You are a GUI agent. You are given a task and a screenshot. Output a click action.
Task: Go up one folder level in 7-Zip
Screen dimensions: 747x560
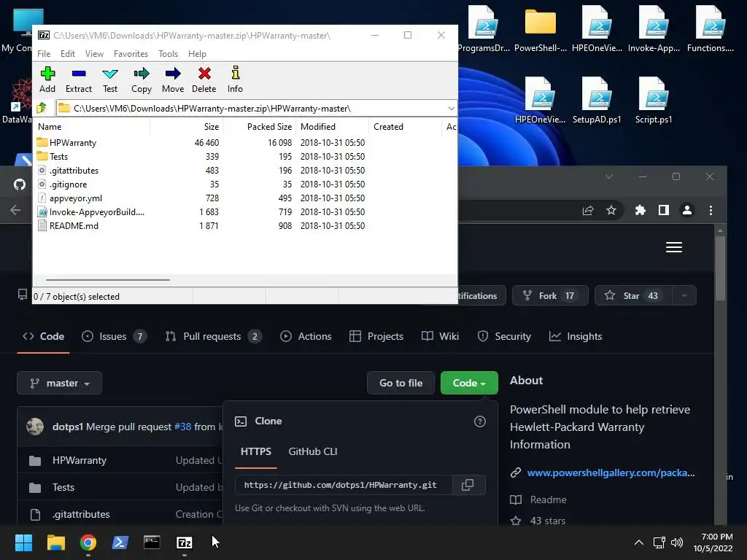(42, 108)
